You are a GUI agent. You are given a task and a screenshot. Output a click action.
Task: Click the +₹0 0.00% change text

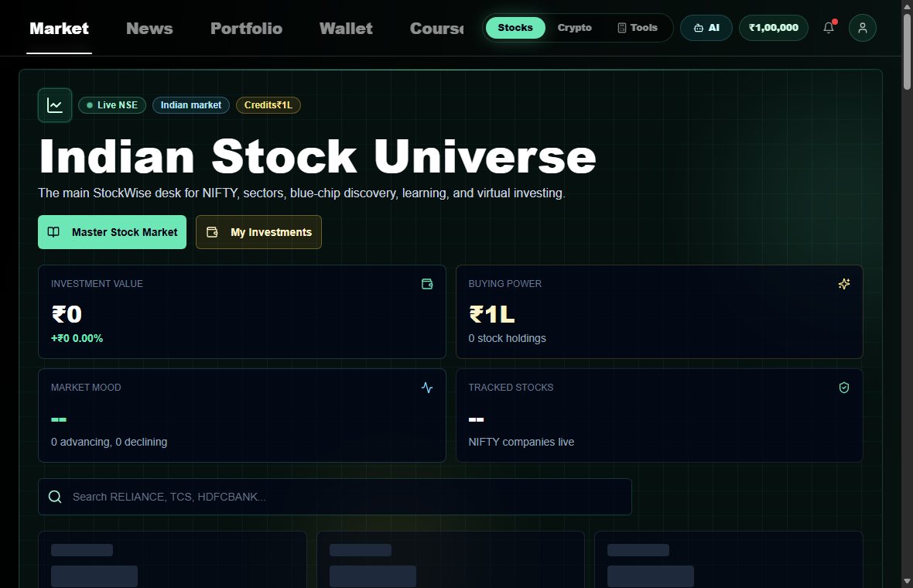click(77, 338)
